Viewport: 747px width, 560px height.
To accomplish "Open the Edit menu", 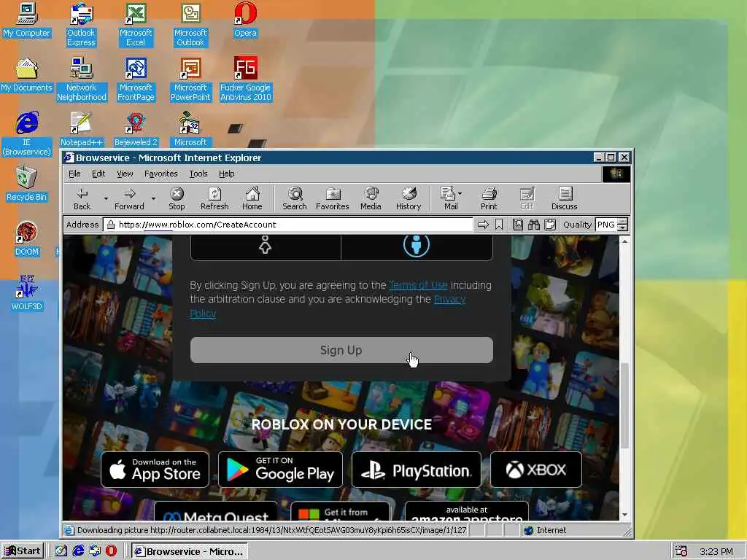I will [x=98, y=174].
